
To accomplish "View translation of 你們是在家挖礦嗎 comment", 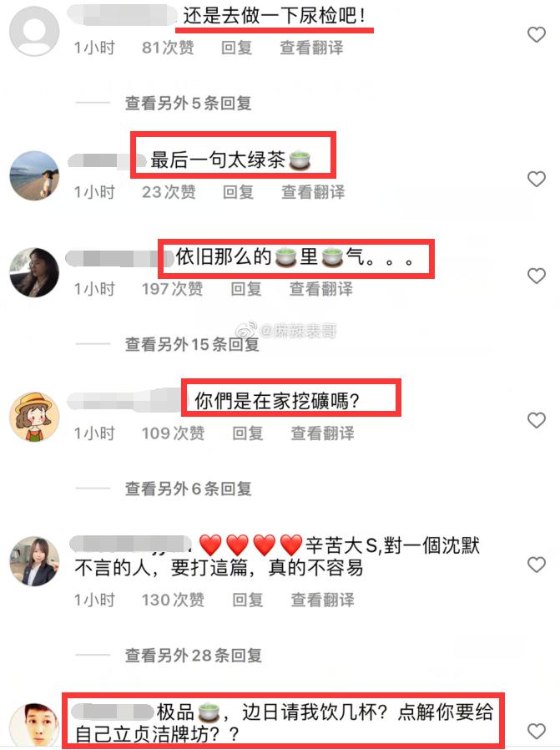I will 322,433.
